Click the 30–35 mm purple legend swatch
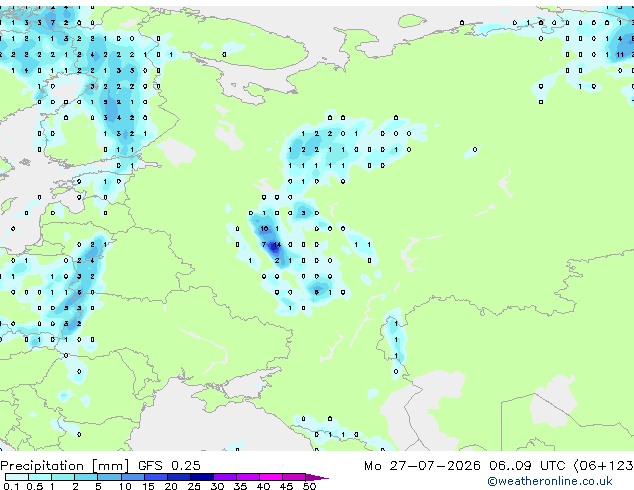634x490 pixels. [x=224, y=477]
